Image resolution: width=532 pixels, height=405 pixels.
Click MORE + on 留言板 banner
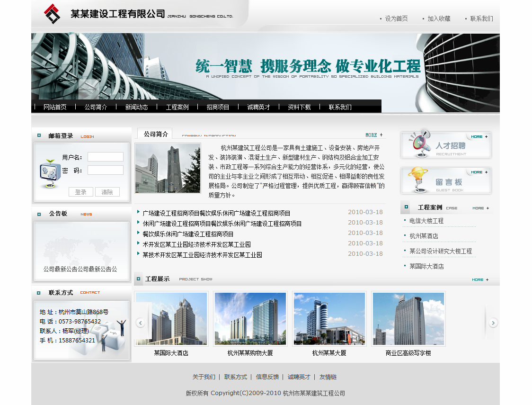point(479,172)
